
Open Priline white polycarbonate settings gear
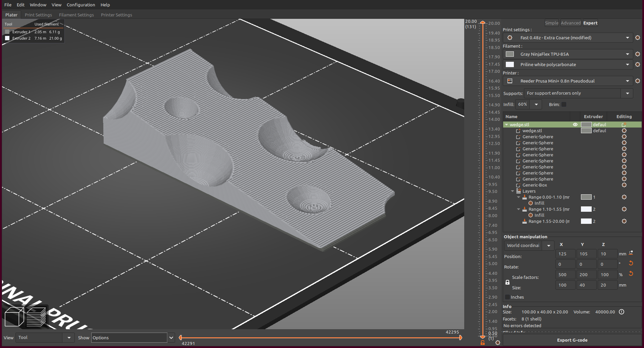tap(638, 64)
